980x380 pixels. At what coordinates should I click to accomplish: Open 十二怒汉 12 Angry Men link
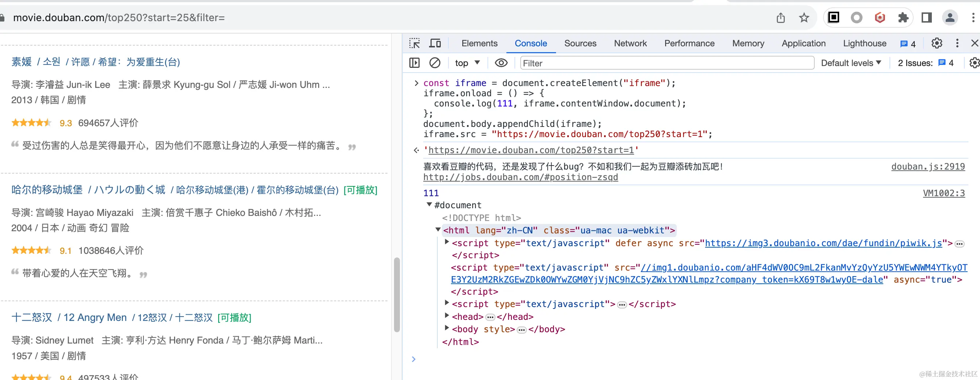pyautogui.click(x=112, y=317)
